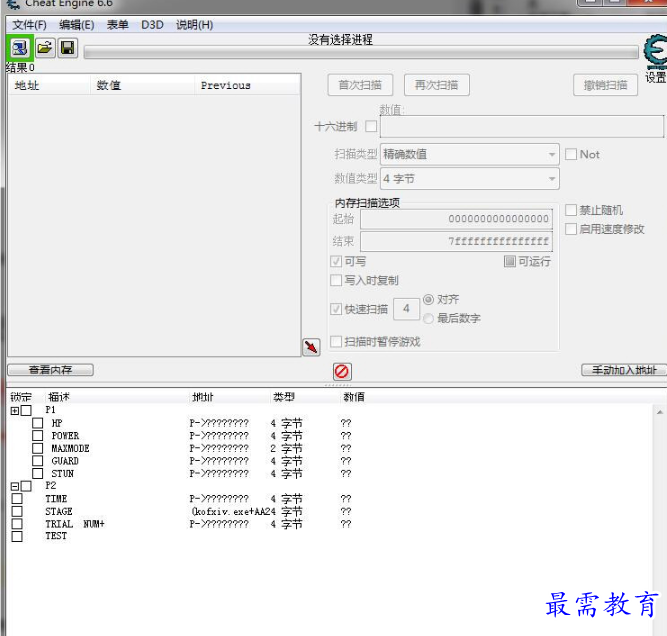Screen dimensions: 667x636
Task: Clear address list red circle icon
Action: pyautogui.click(x=342, y=371)
